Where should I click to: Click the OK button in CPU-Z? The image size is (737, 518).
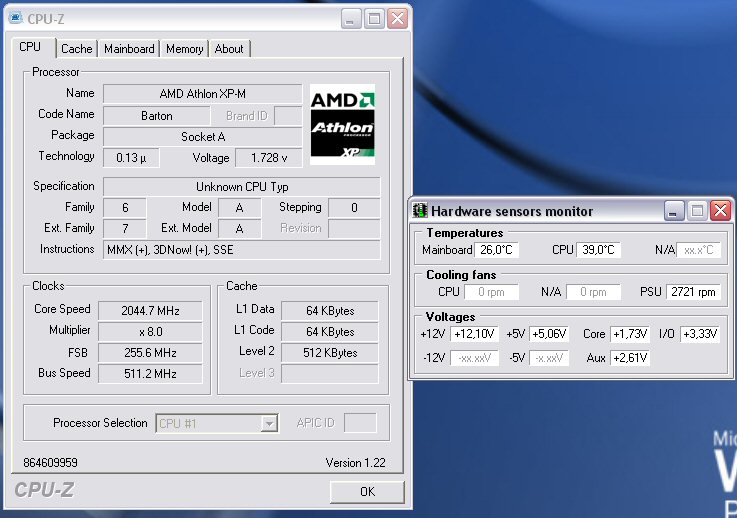click(x=367, y=492)
